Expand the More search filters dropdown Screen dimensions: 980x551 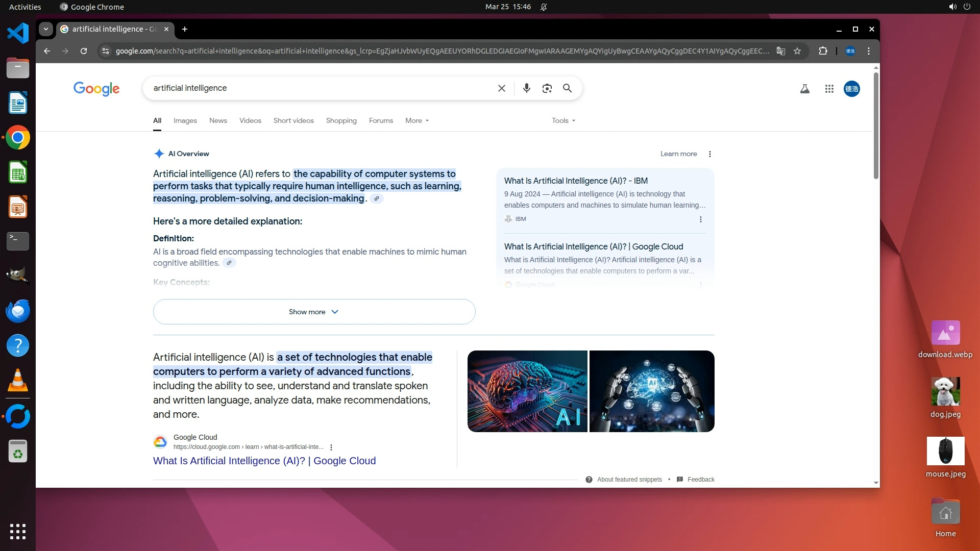[x=416, y=120]
